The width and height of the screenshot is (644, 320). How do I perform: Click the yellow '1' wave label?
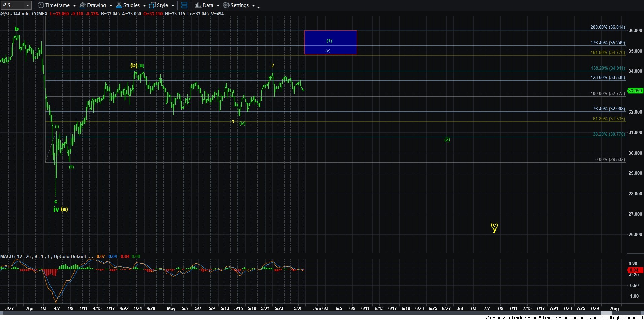(x=233, y=121)
